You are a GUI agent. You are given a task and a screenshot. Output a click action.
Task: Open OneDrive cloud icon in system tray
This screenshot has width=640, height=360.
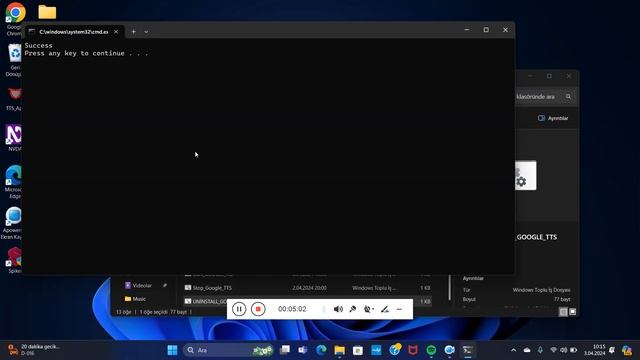pyautogui.click(x=527, y=350)
